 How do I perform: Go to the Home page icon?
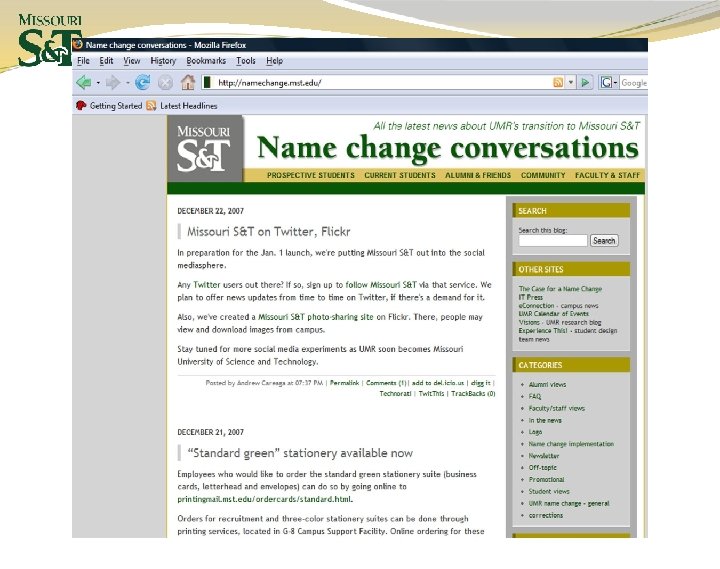click(x=188, y=83)
